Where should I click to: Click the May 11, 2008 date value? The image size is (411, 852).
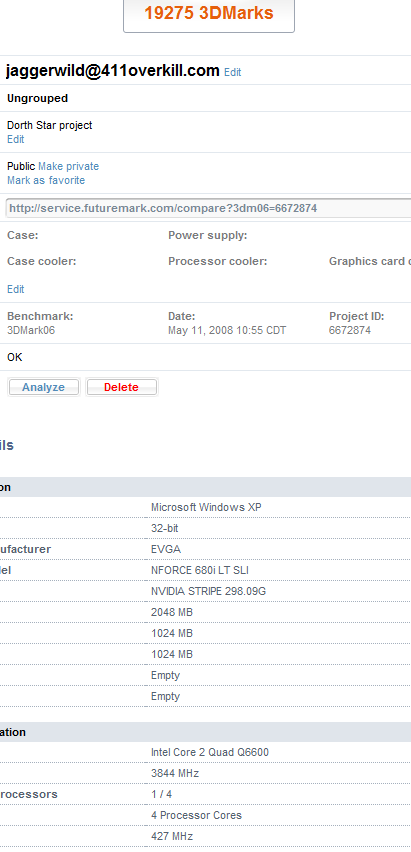point(227,330)
